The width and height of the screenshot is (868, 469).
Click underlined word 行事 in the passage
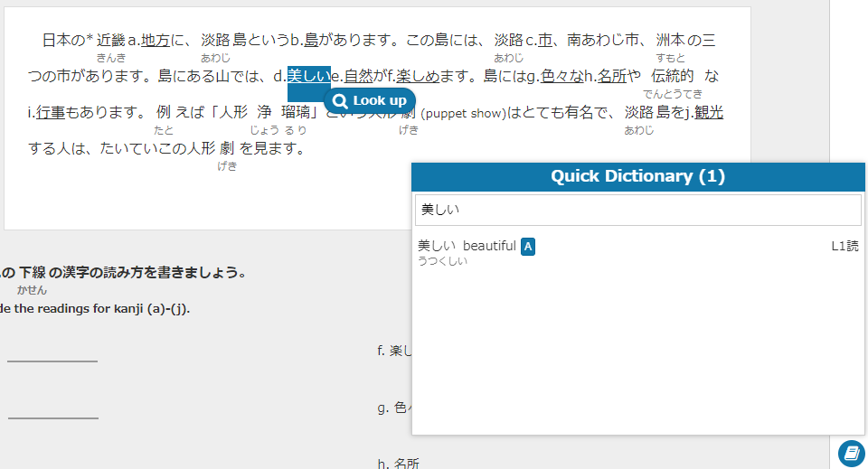pos(51,113)
